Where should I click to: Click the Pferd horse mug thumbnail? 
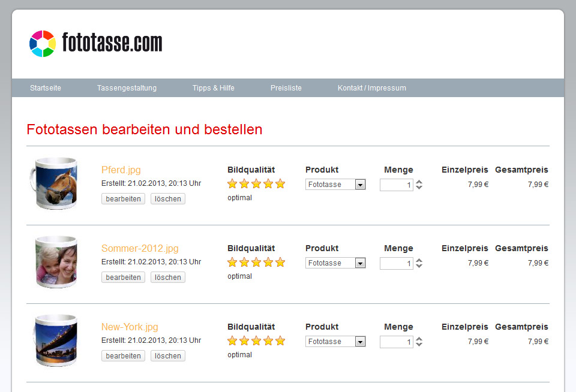pos(54,183)
